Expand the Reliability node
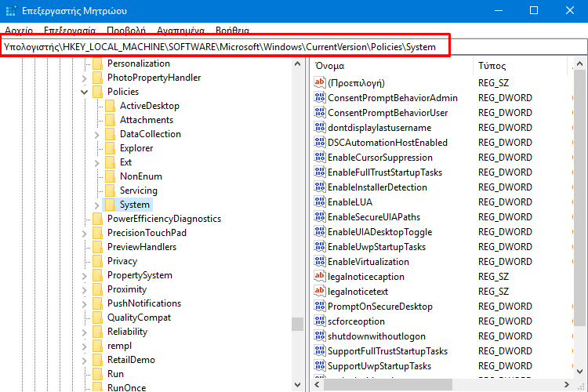The width and height of the screenshot is (588, 392). tap(85, 332)
